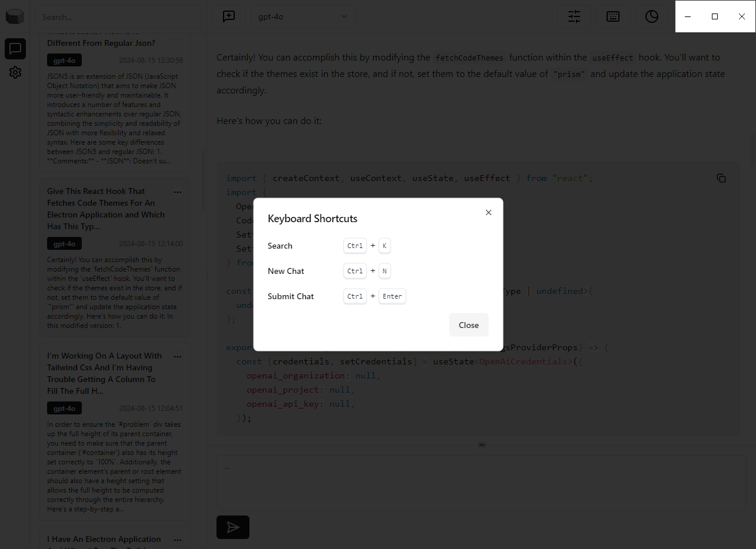
Task: Close the Keyboard Shortcuts dialog with X
Action: (488, 213)
